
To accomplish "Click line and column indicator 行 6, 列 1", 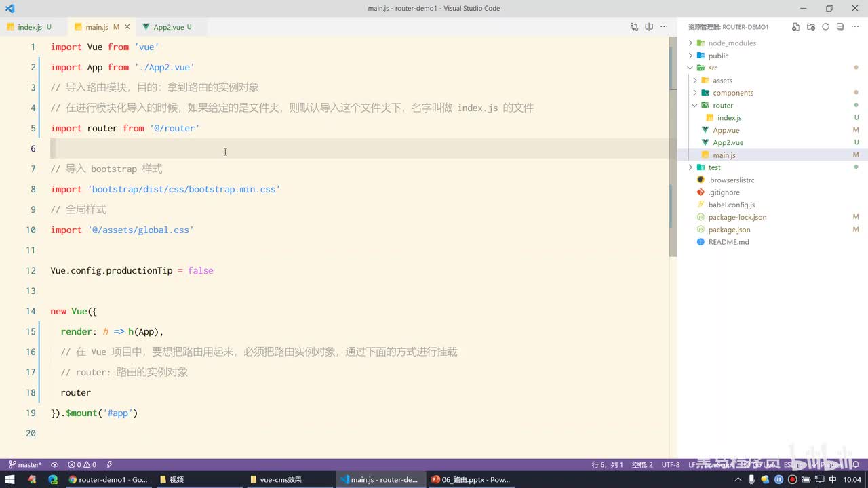I will [x=608, y=465].
